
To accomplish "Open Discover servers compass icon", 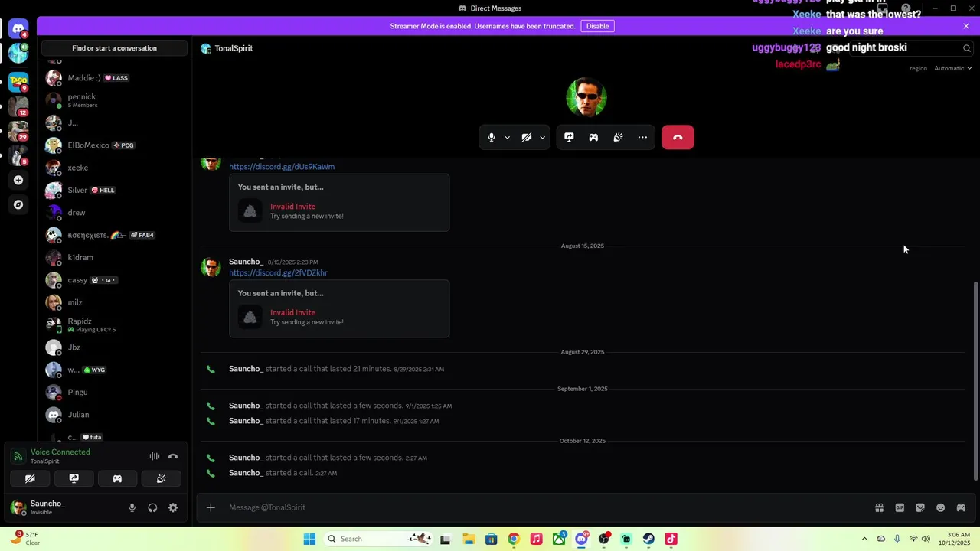I will pyautogui.click(x=18, y=205).
